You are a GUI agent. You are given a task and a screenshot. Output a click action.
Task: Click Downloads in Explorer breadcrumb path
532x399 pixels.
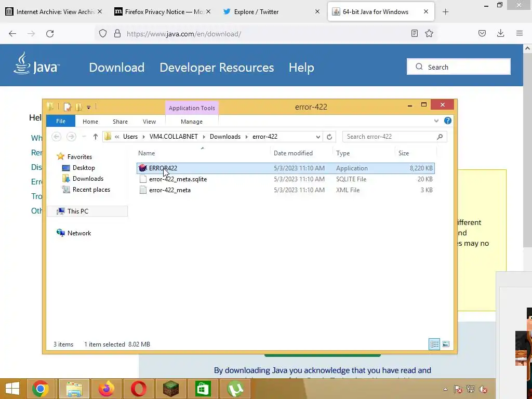pos(225,137)
